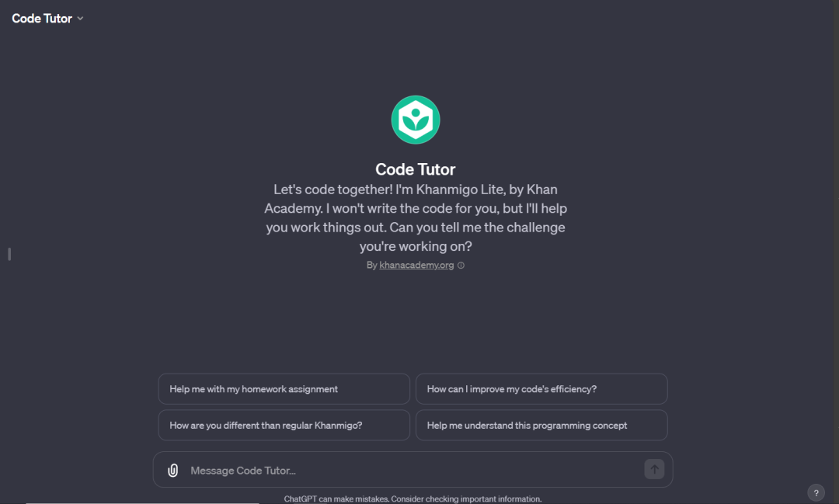The image size is (839, 504).
Task: Click the info icon next to khanacademy.org
Action: coord(461,265)
